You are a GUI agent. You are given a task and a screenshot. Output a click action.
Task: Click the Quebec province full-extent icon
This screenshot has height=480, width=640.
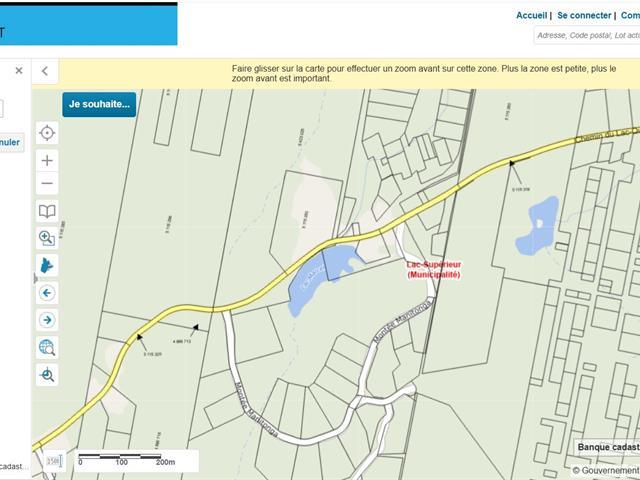point(47,265)
